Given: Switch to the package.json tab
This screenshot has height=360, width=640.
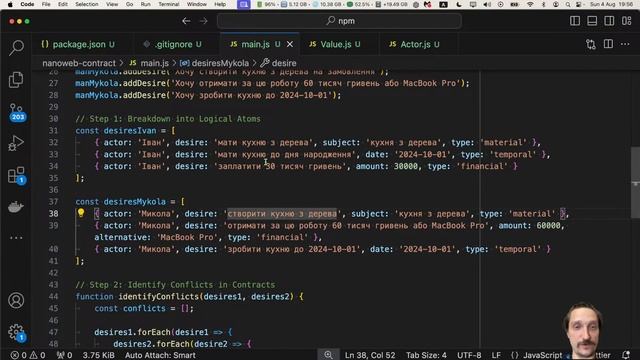Looking at the screenshot, I should coord(78,44).
